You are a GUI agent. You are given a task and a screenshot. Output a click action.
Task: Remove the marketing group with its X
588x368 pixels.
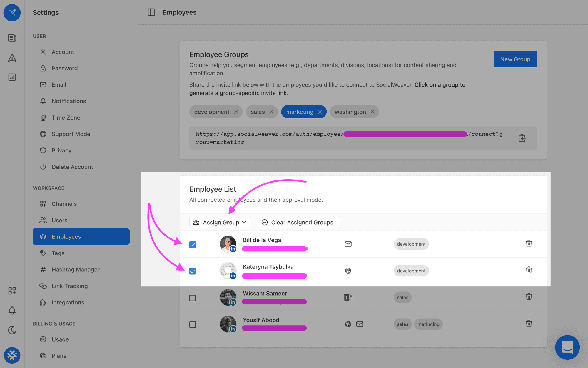(320, 112)
